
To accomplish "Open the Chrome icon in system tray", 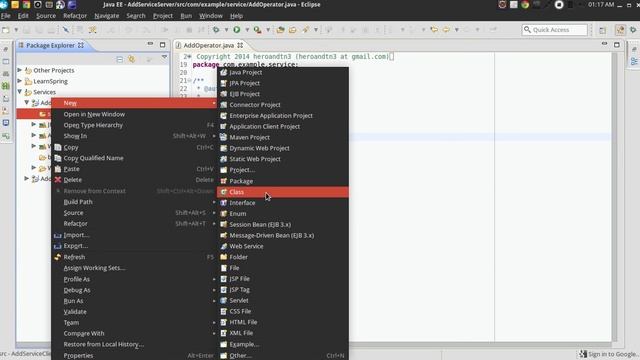I will pos(525,4).
